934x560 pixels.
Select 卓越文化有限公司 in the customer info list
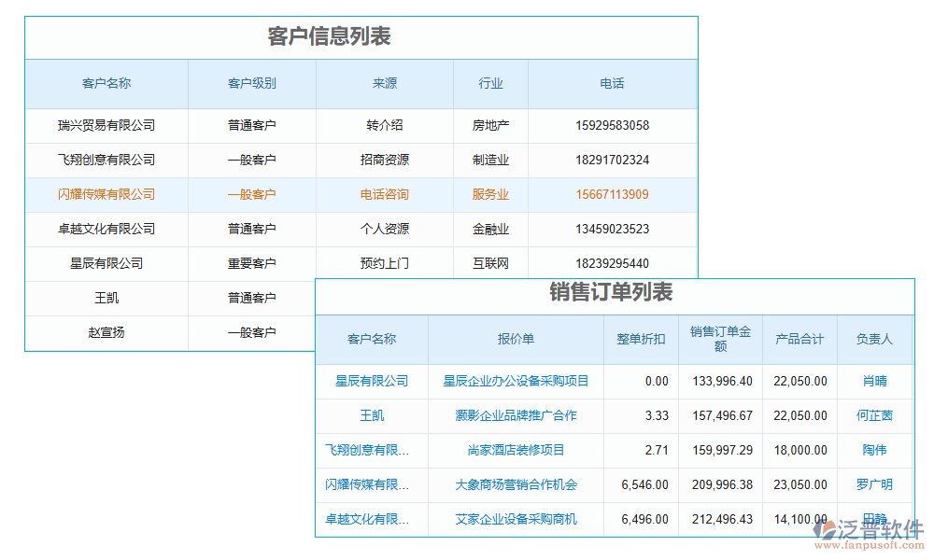[106, 229]
